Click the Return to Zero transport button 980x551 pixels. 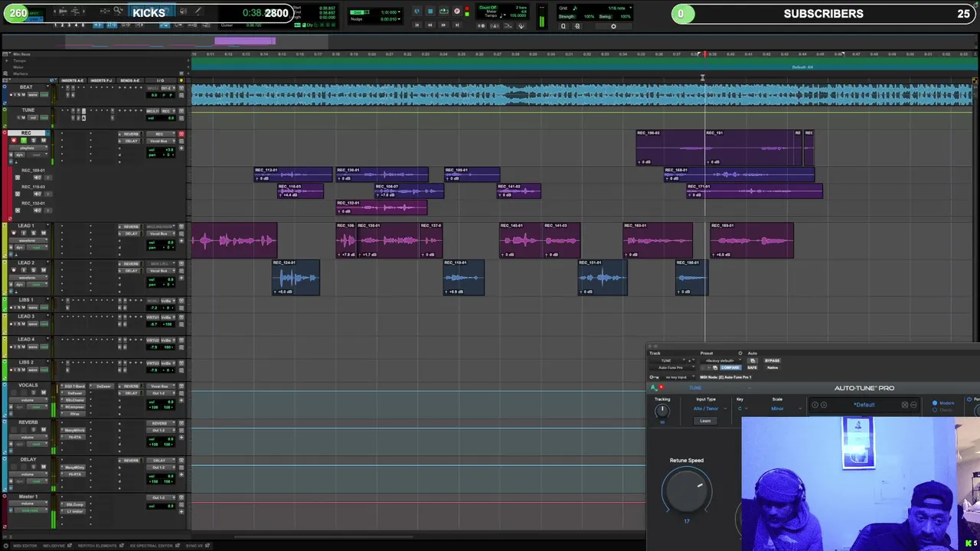[416, 24]
